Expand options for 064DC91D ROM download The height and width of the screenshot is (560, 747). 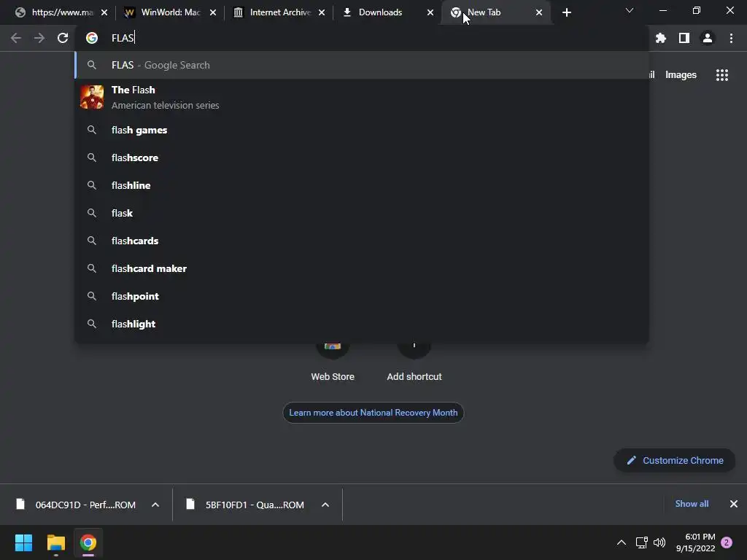click(155, 505)
